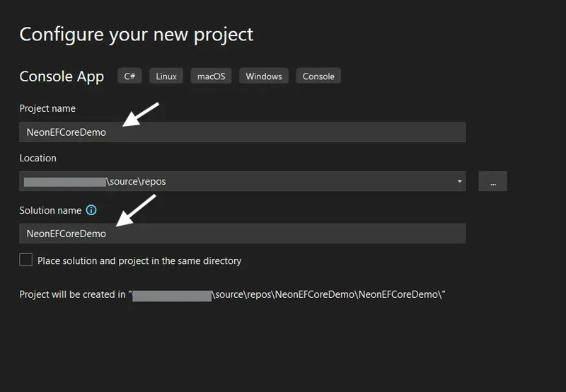Select the macOS tag
The width and height of the screenshot is (566, 392).
pos(211,76)
